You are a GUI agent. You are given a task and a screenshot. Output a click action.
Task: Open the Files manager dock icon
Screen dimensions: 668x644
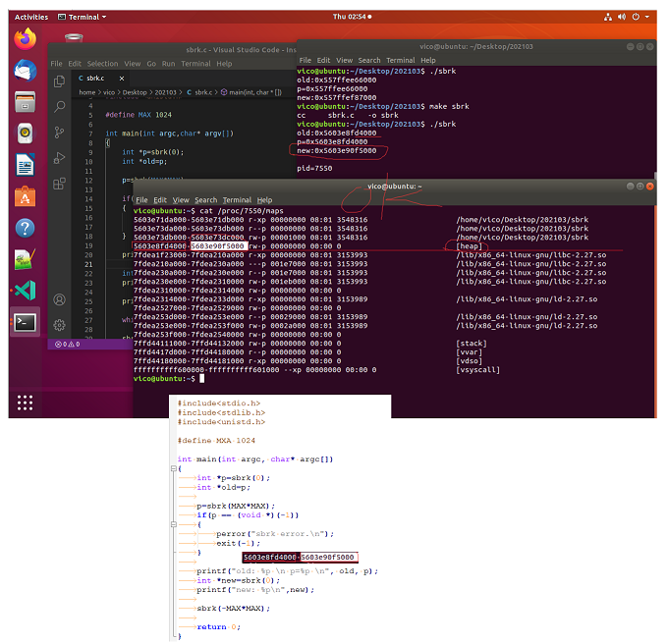26,102
